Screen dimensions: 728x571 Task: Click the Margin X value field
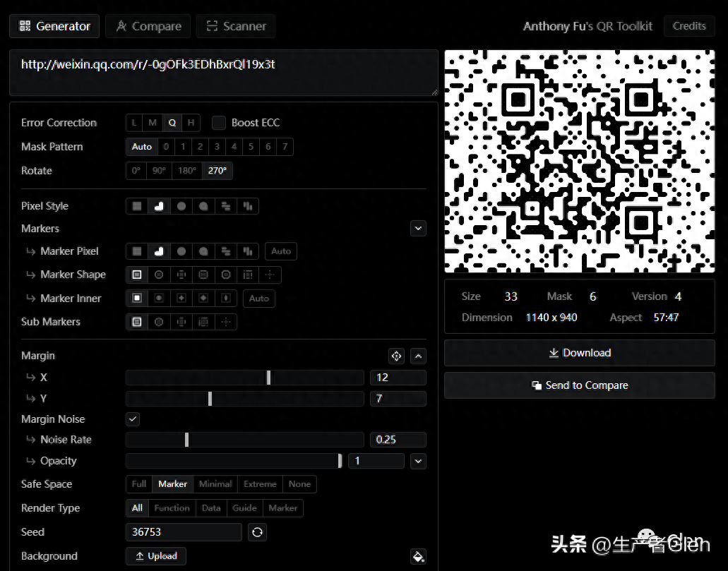398,378
